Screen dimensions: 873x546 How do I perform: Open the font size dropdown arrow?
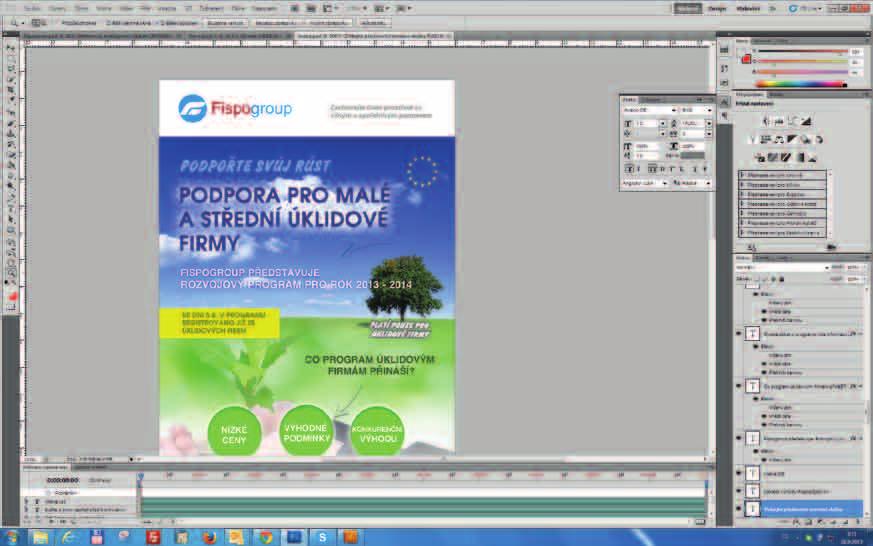(662, 124)
